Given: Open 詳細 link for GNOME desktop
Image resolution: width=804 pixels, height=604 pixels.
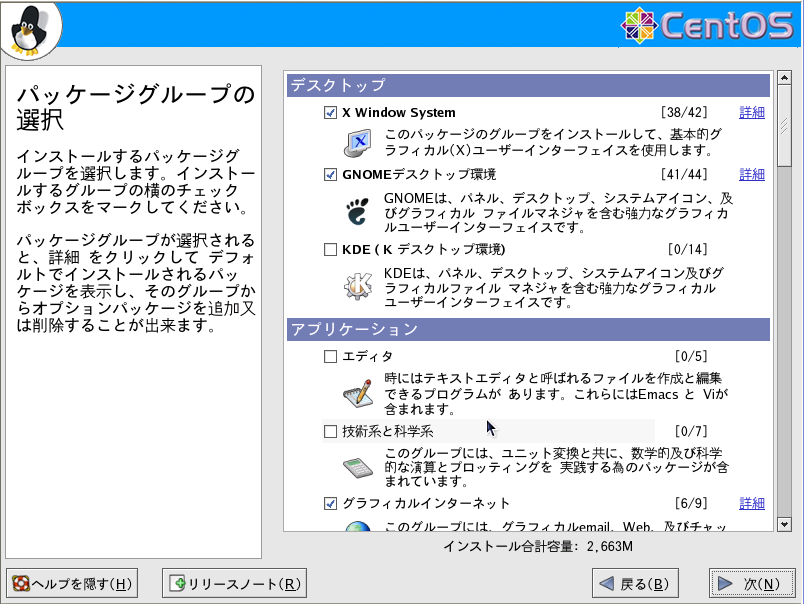Looking at the screenshot, I should (x=752, y=175).
